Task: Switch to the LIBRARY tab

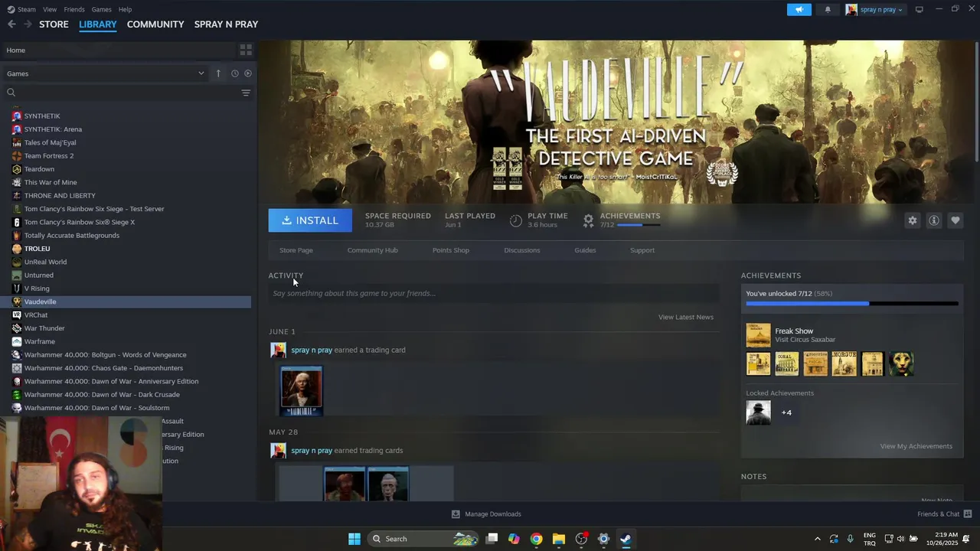Action: point(98,24)
